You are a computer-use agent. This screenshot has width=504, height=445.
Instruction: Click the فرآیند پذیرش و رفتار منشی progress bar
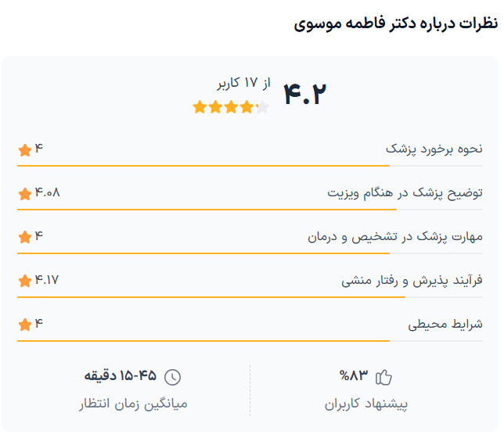211,297
